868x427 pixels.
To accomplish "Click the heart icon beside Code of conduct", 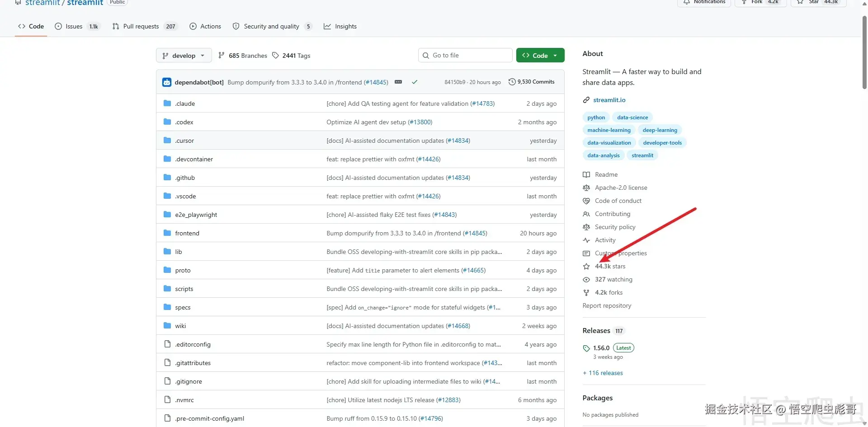I will [586, 201].
